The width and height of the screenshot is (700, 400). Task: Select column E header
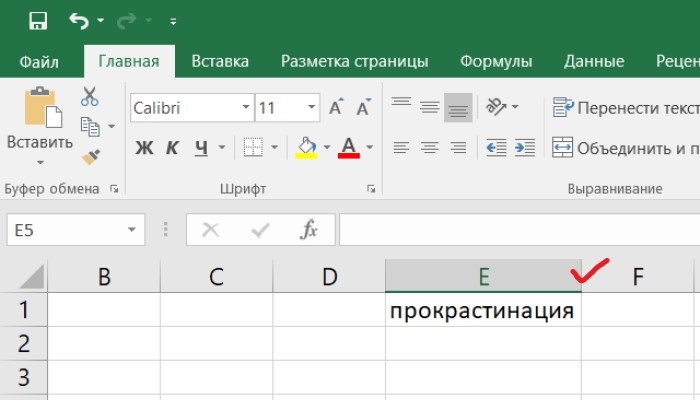point(483,276)
